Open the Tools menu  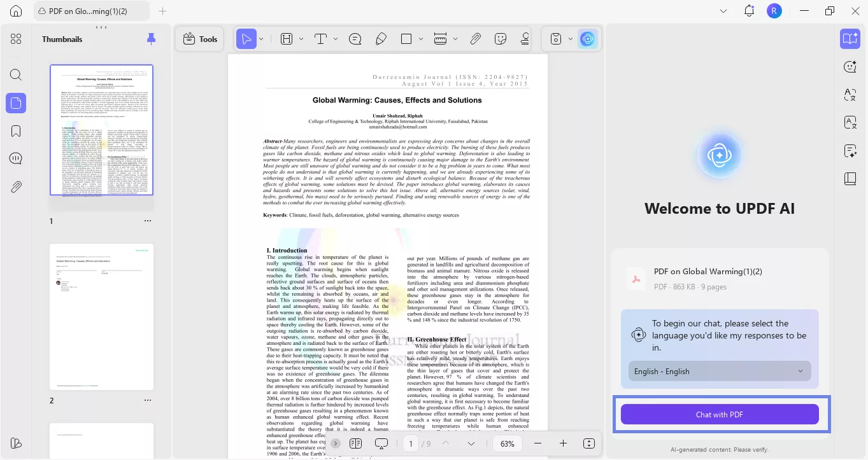pyautogui.click(x=199, y=39)
